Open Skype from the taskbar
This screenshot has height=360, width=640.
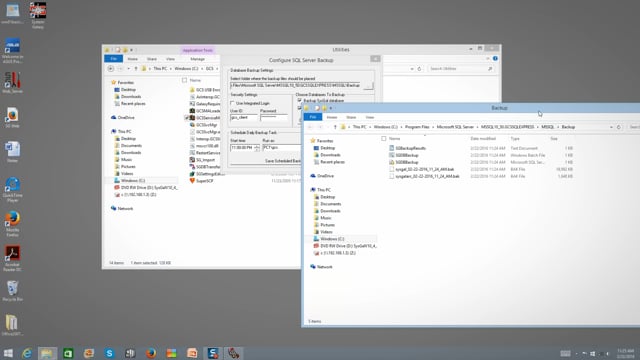pos(109,353)
